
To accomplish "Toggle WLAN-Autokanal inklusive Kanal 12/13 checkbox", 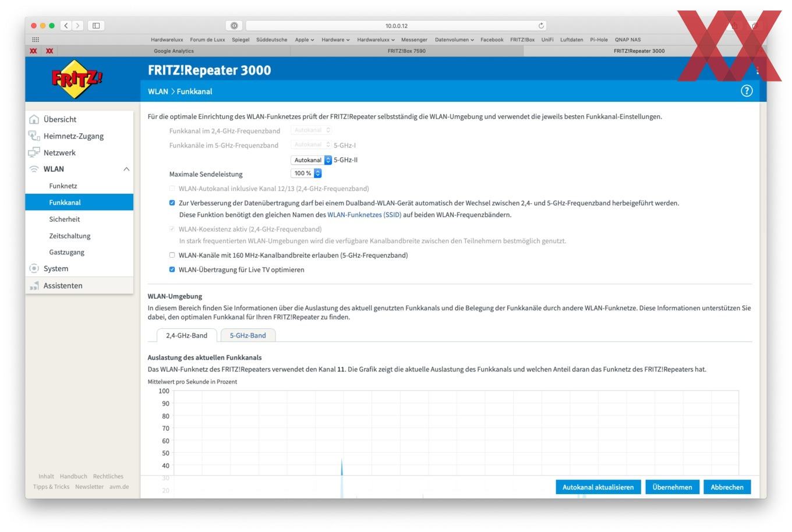I will click(172, 189).
